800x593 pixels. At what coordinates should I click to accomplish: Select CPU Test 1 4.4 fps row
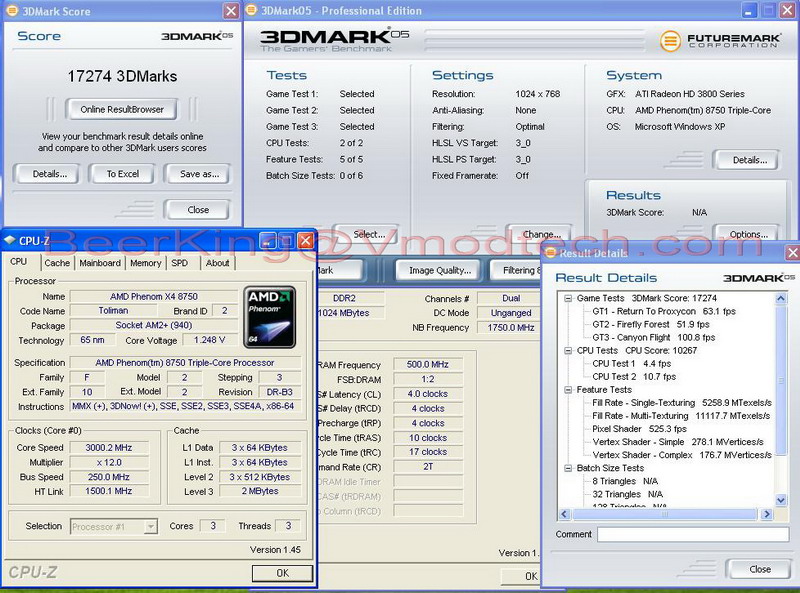tap(631, 364)
